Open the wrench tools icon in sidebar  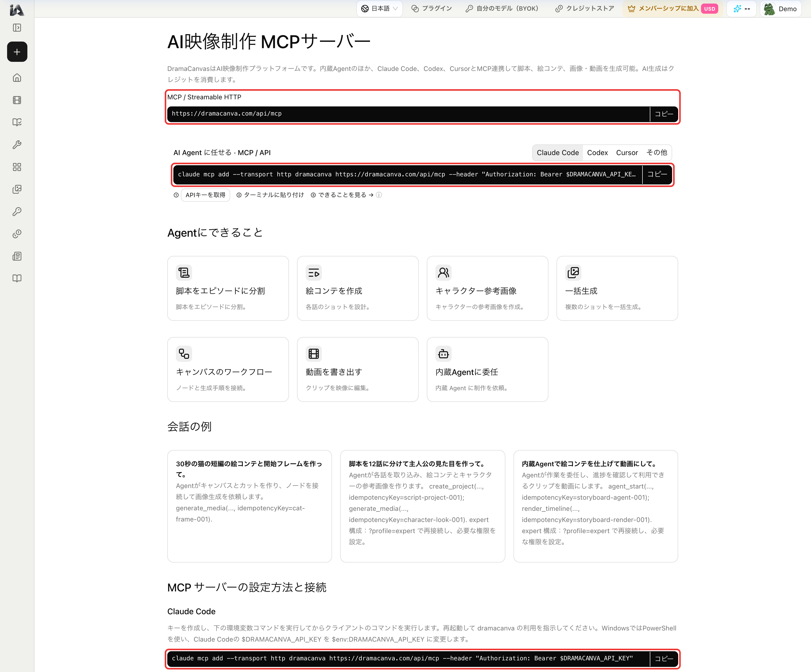pyautogui.click(x=17, y=145)
